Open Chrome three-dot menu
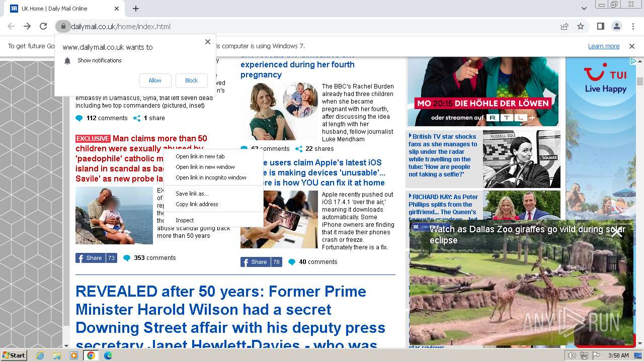This screenshot has width=644, height=362. pos(632,26)
